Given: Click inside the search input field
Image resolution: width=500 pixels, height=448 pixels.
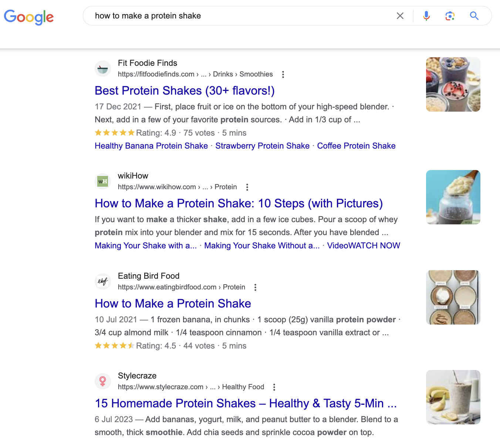Looking at the screenshot, I should pyautogui.click(x=222, y=16).
